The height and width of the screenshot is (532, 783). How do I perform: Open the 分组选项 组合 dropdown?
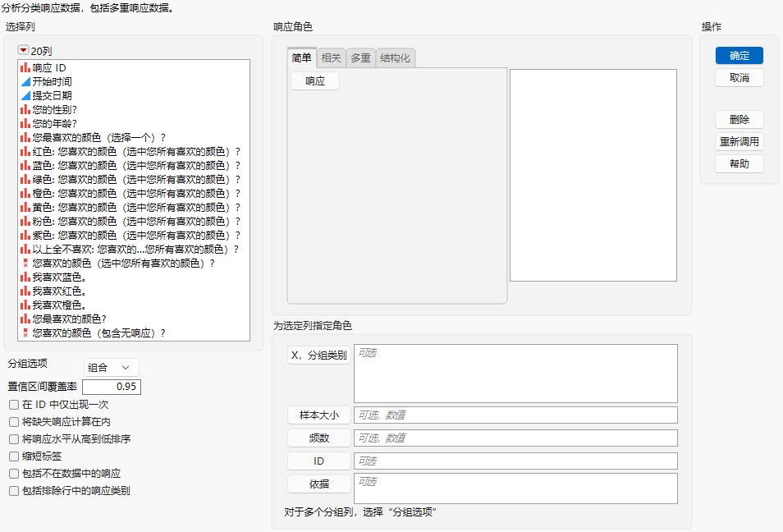(x=112, y=368)
